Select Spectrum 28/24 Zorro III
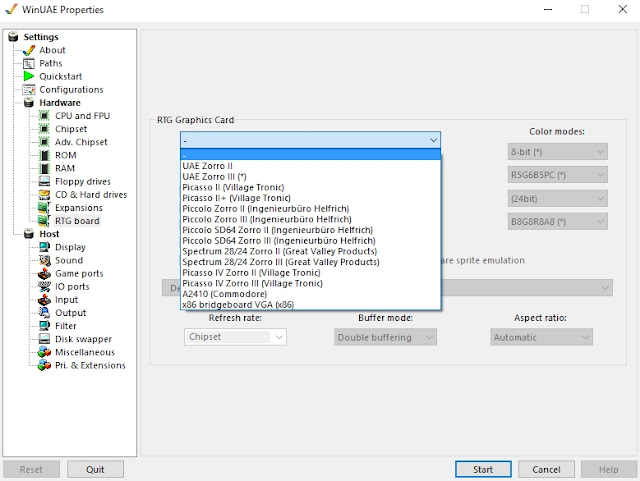 pyautogui.click(x=310, y=262)
